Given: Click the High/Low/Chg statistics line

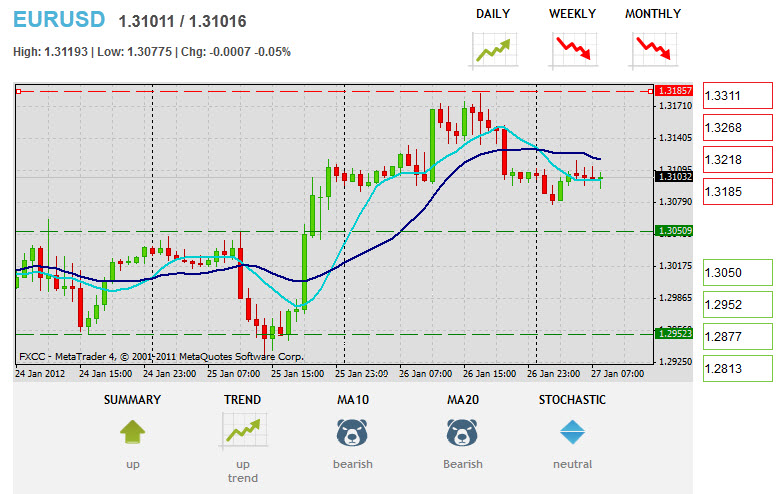Looking at the screenshot, I should pyautogui.click(x=152, y=52).
